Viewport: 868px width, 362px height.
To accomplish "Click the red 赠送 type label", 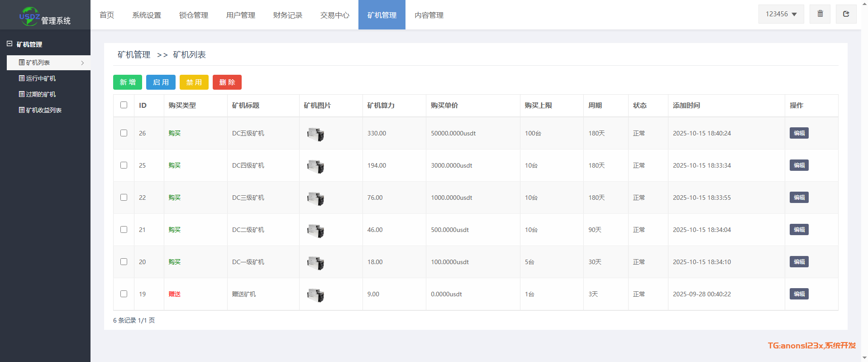I will (x=175, y=294).
